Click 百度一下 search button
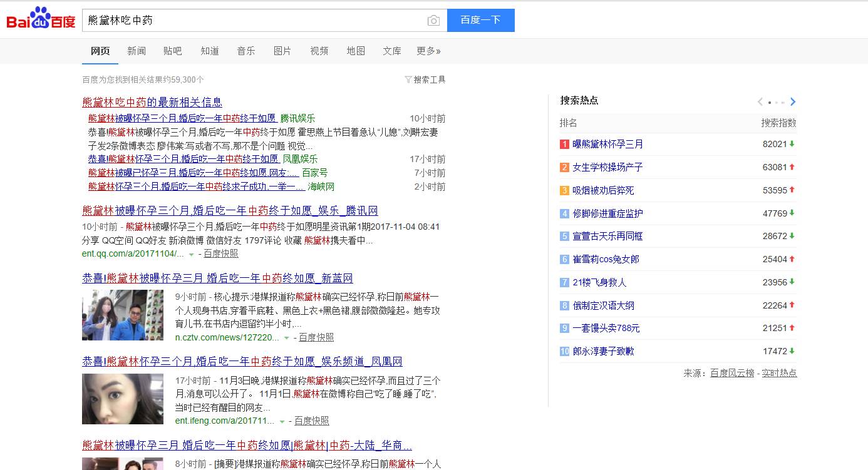Viewport: 868px width, 470px height. pyautogui.click(x=481, y=20)
